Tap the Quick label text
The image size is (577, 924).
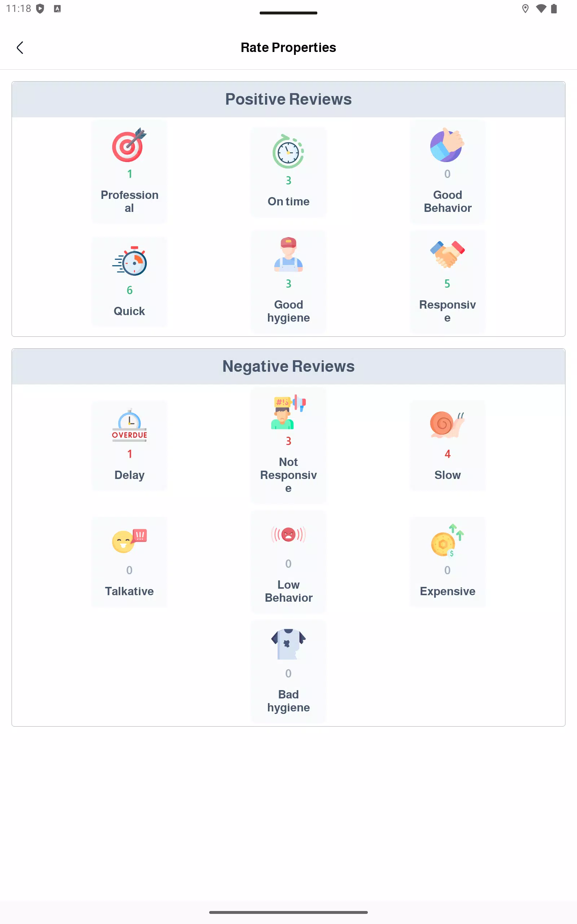[129, 311]
